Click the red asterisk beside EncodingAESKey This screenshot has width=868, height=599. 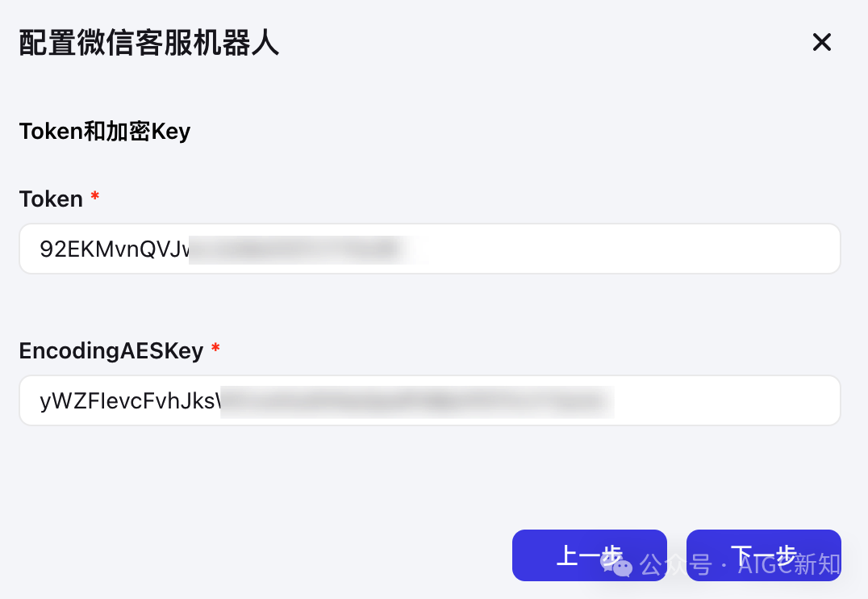[215, 348]
